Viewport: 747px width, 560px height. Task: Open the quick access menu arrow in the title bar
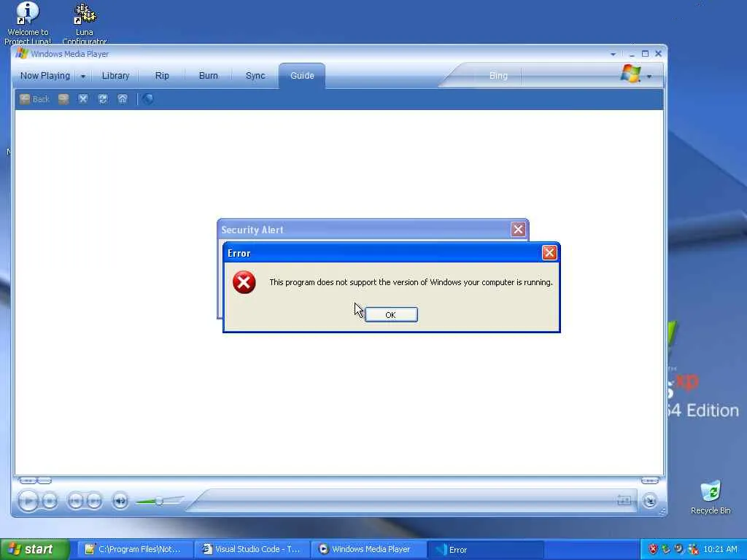(x=613, y=54)
